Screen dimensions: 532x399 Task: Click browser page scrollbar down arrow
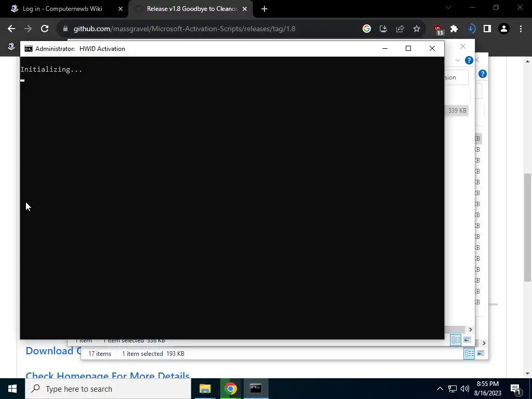(527, 374)
